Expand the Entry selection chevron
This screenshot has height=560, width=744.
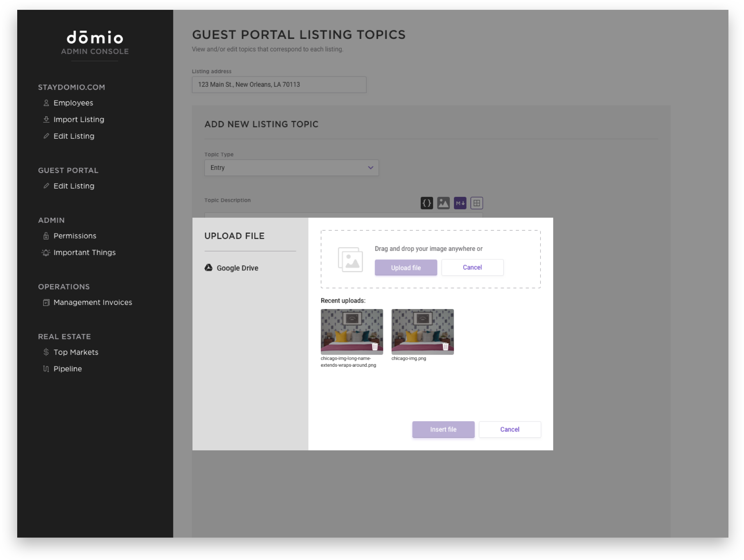370,168
